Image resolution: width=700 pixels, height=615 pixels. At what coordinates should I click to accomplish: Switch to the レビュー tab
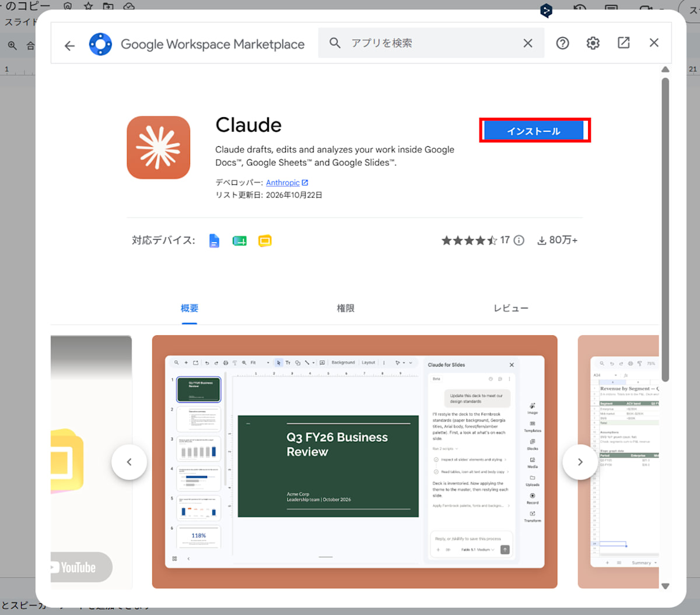(511, 308)
